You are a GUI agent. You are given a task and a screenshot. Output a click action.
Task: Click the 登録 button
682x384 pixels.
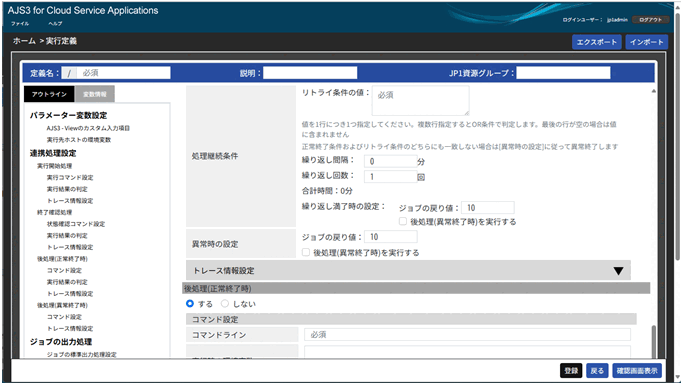pos(571,371)
